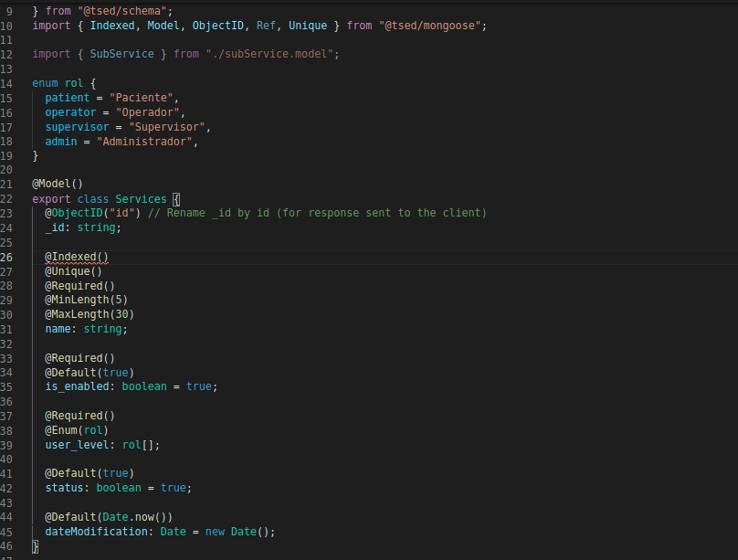Click line number 26 in the gutter

(6, 258)
